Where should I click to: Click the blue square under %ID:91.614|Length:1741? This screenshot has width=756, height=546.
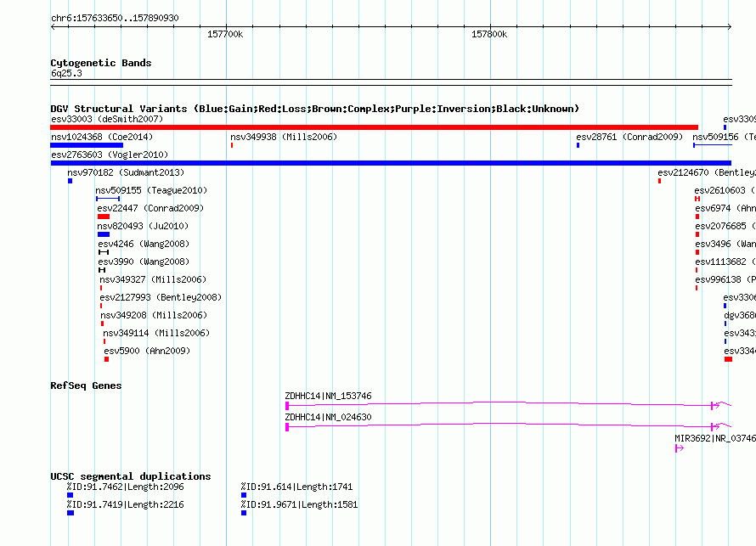tap(244, 495)
